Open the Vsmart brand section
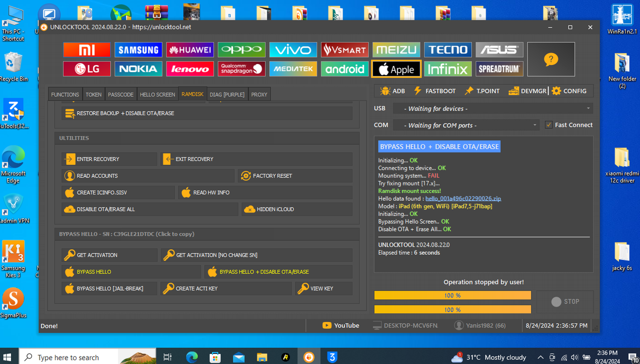Image resolution: width=640 pixels, height=364 pixels. point(345,49)
